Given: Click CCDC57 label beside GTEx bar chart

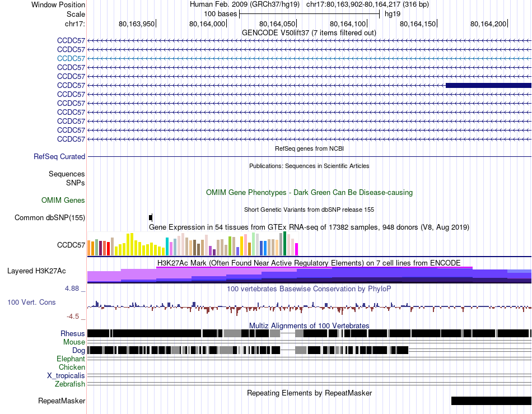Looking at the screenshot, I should [x=71, y=245].
